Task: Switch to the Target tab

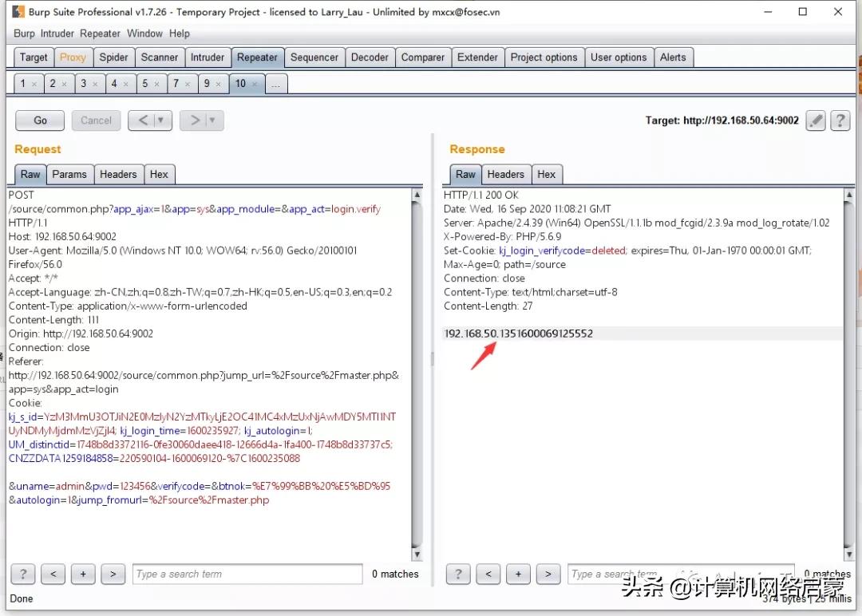Action: pyautogui.click(x=34, y=57)
